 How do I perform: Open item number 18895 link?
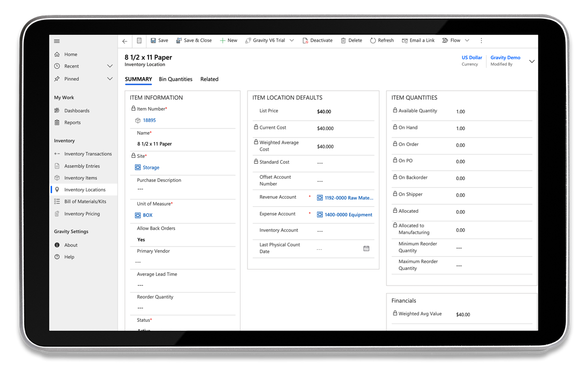point(149,120)
